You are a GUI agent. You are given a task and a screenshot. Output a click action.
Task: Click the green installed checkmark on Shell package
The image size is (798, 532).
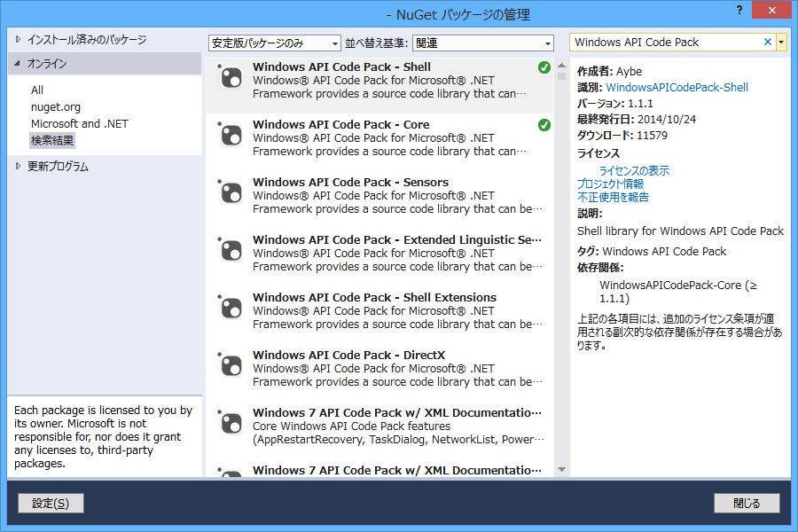pyautogui.click(x=544, y=66)
